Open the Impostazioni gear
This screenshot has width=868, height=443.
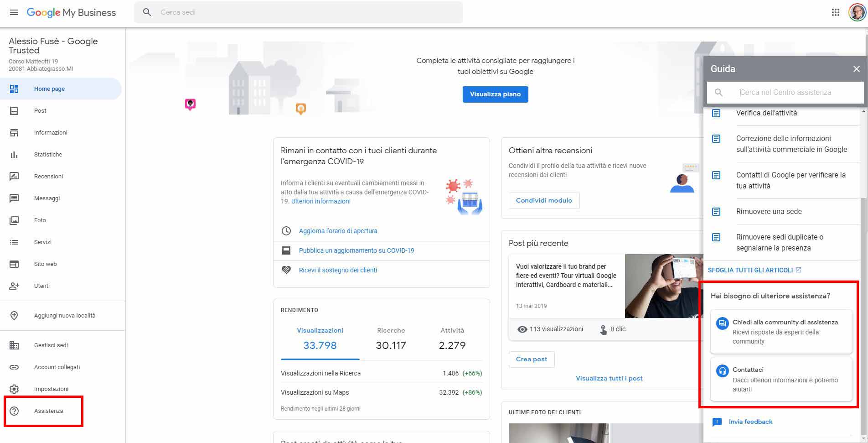(14, 389)
